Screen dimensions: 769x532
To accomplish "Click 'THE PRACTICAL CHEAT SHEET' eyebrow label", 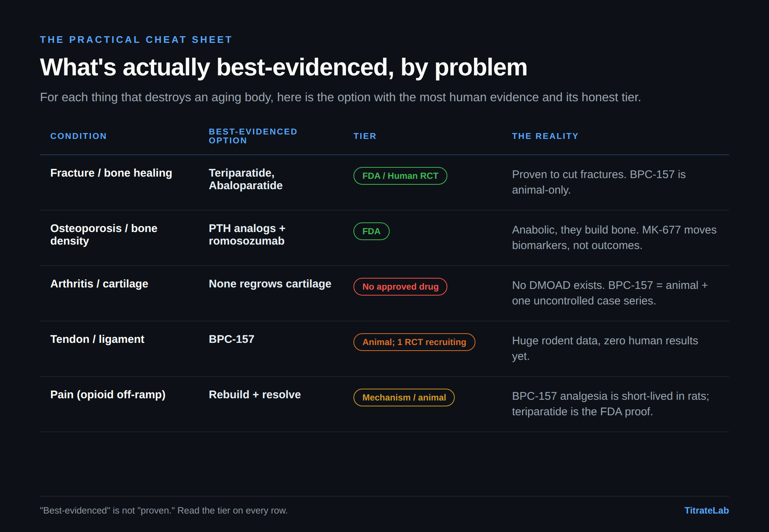I will pos(136,40).
